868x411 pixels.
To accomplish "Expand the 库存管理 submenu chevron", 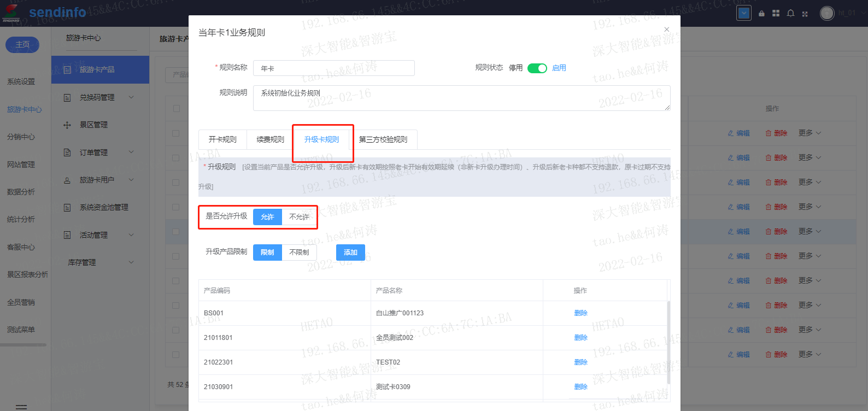I will 131,262.
